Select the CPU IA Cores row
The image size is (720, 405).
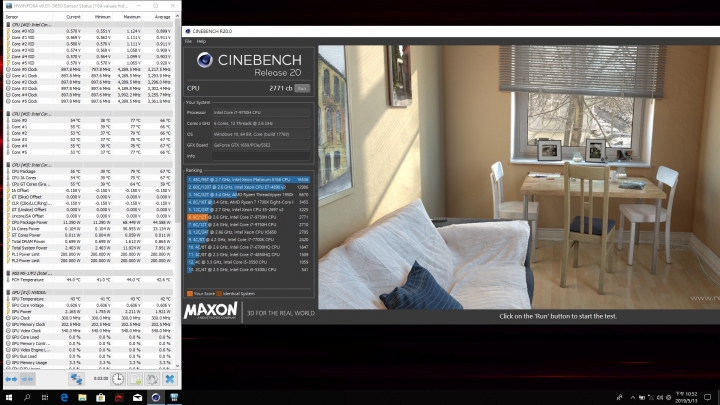click(89, 178)
